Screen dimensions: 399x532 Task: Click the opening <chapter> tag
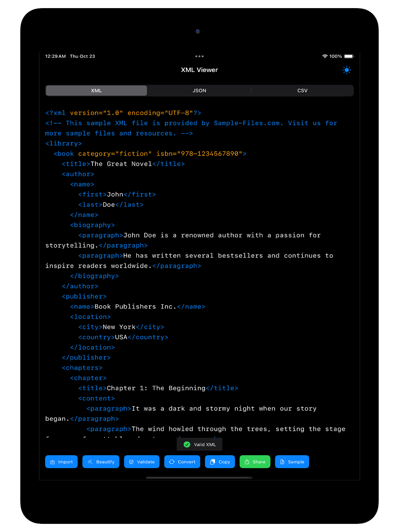click(88, 378)
